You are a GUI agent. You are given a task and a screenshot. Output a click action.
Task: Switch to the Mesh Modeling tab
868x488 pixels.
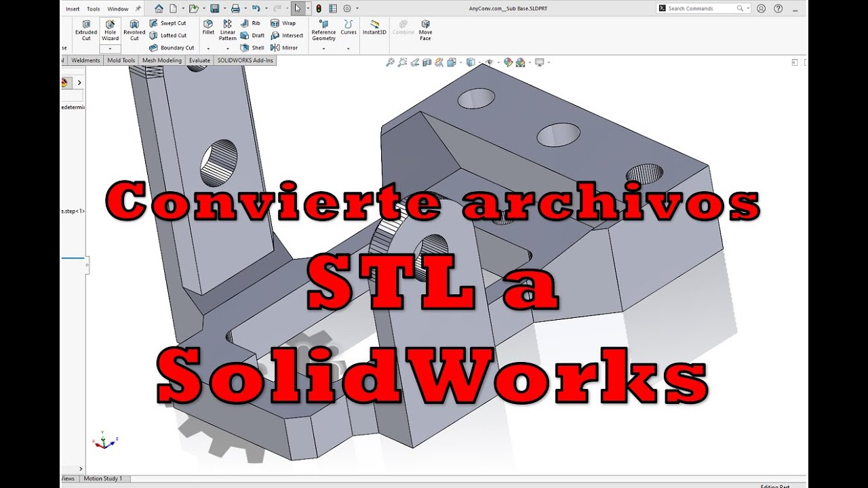point(162,60)
